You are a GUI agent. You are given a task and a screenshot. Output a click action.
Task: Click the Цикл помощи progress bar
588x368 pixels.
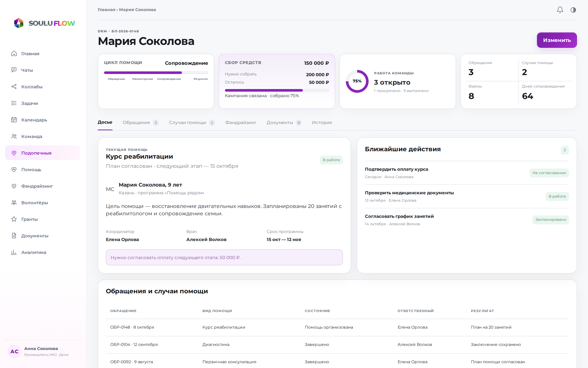click(156, 72)
